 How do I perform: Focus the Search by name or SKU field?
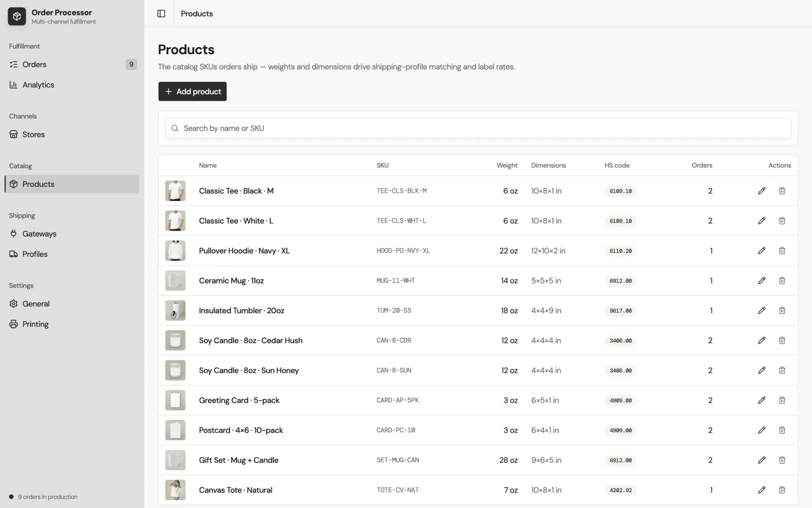point(478,128)
